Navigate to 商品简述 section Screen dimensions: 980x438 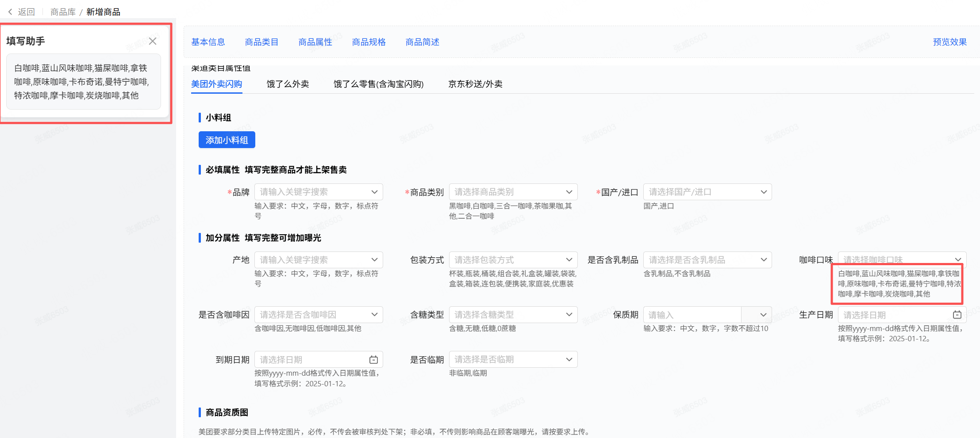(422, 42)
